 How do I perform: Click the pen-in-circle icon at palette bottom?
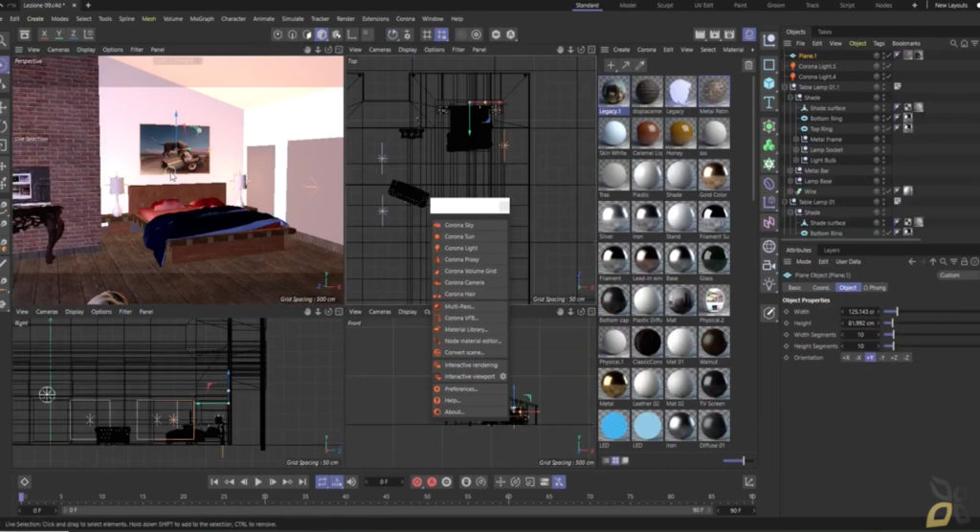[x=769, y=313]
